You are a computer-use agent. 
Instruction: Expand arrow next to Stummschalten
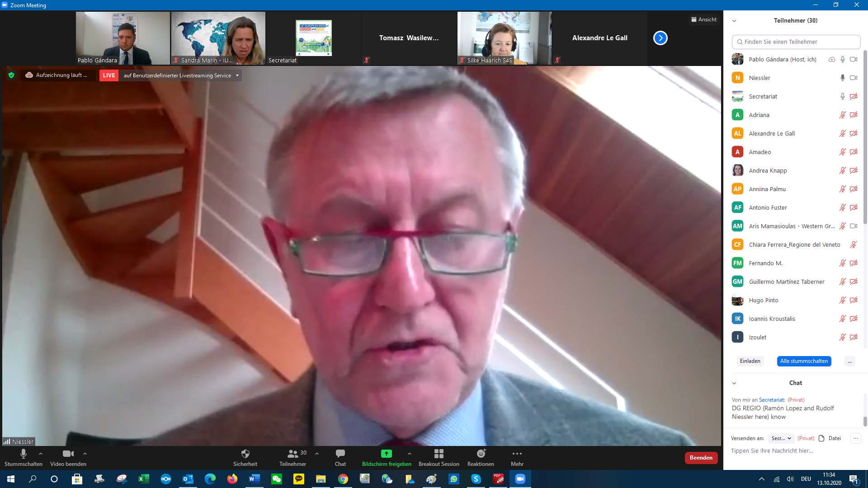pos(41,454)
